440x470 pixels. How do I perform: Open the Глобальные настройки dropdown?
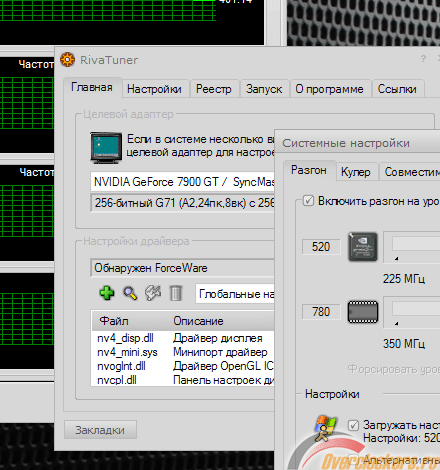pos(235,294)
